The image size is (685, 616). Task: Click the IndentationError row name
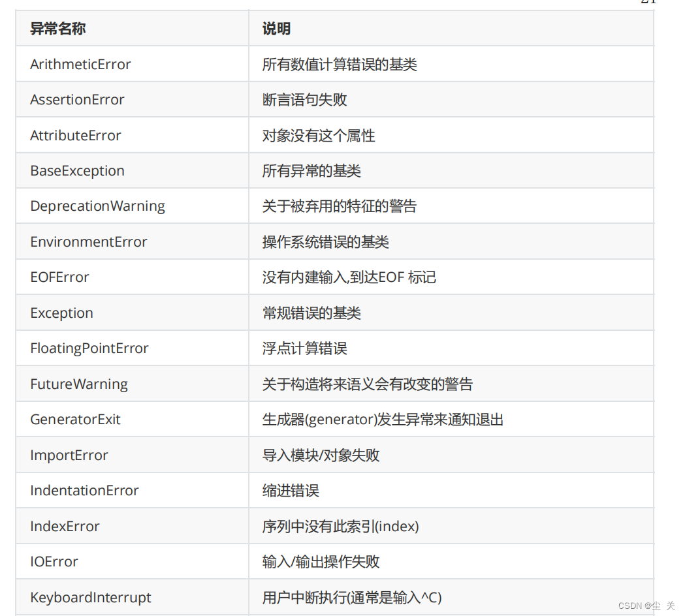click(x=84, y=491)
